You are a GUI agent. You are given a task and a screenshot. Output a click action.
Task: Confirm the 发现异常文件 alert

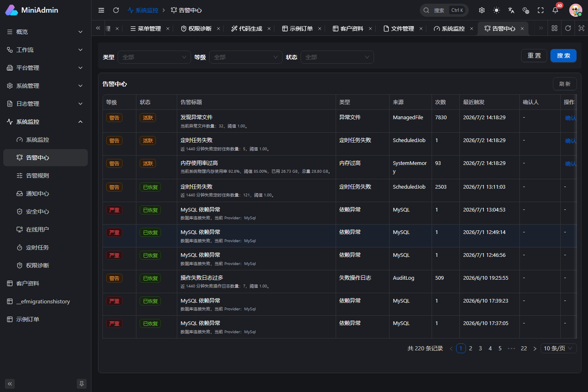(570, 118)
